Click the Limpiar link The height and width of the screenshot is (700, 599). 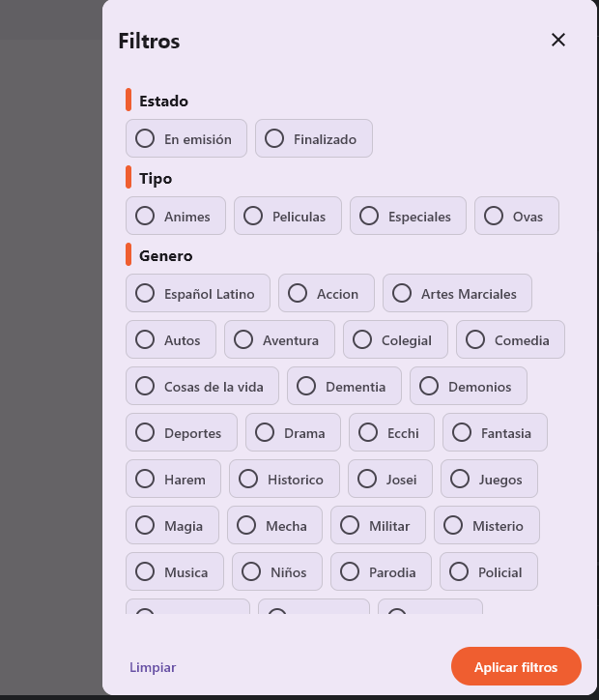coord(153,667)
